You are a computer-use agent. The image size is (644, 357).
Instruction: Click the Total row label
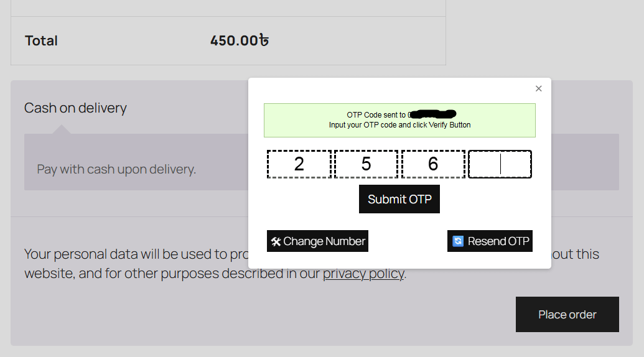[x=41, y=41]
